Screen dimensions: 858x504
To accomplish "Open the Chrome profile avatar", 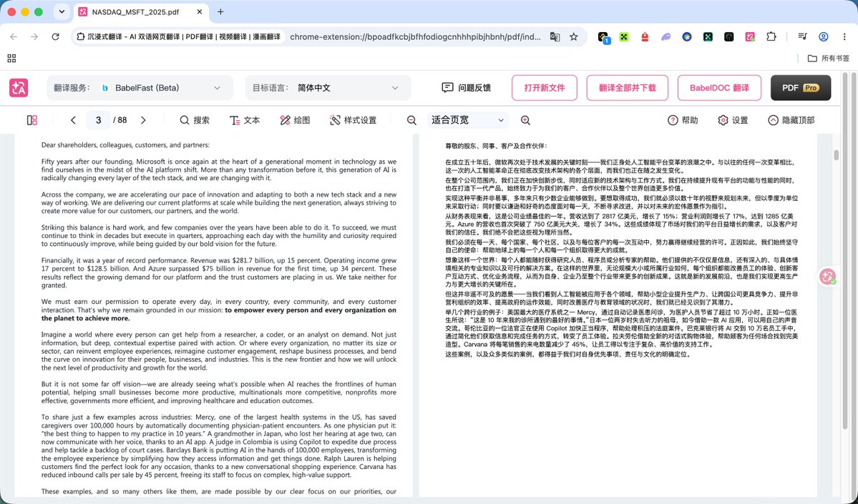I will tap(824, 36).
